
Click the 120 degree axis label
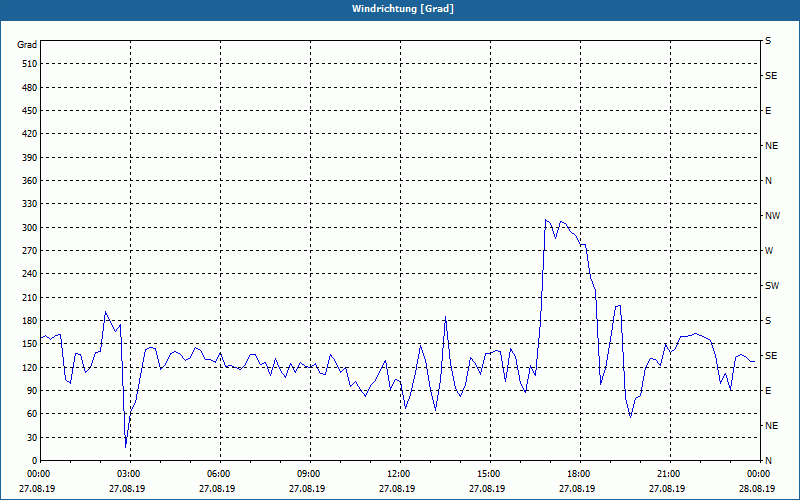pyautogui.click(x=30, y=367)
